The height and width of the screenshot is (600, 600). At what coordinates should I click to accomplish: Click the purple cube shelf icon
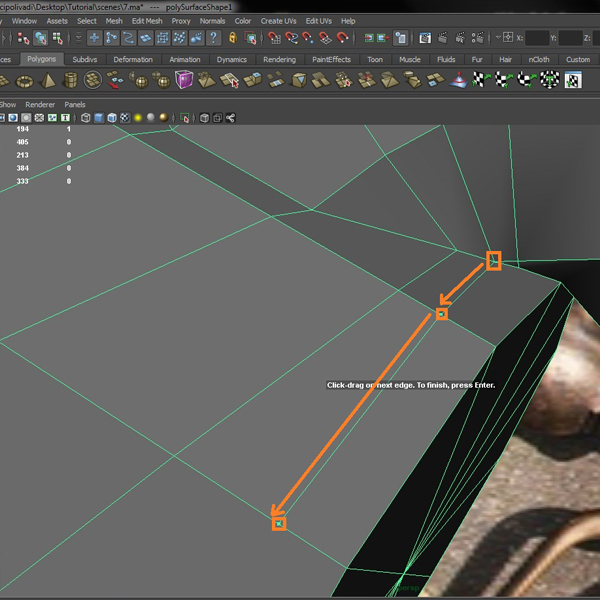tap(184, 80)
